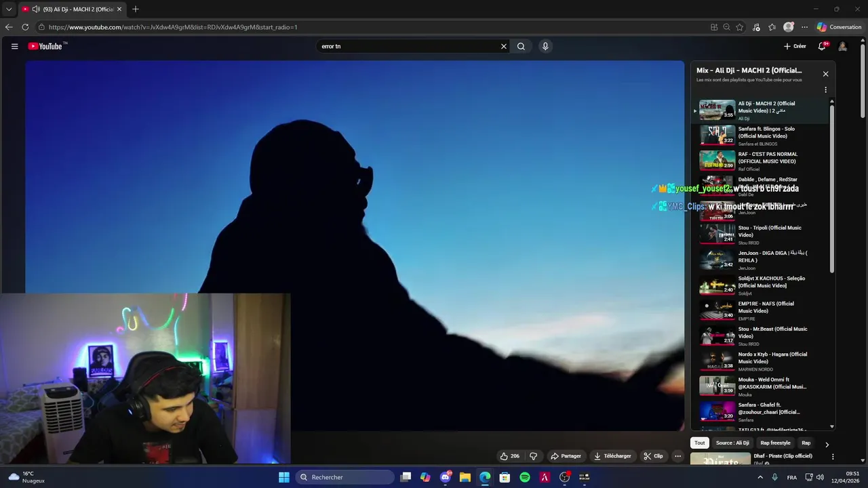Select the Tout filter chip
The height and width of the screenshot is (488, 868).
700,443
